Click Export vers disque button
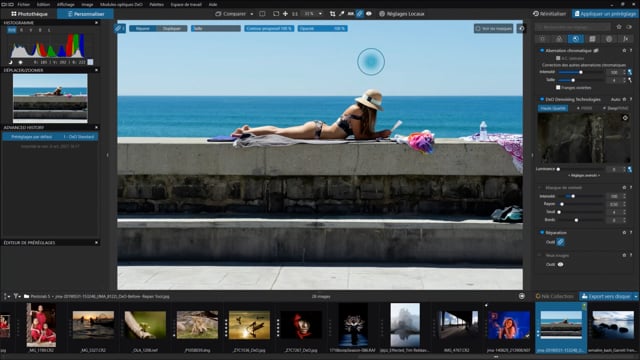 click(606, 296)
